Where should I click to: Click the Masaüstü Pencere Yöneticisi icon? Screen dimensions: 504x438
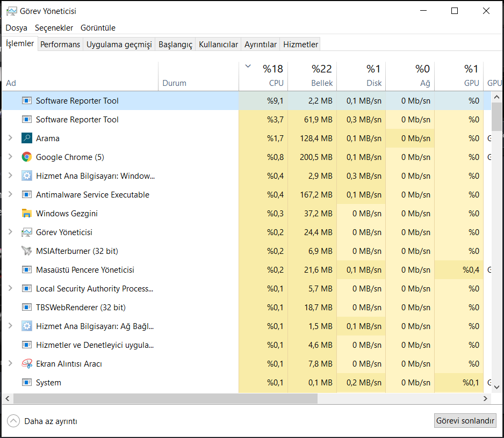coord(27,270)
